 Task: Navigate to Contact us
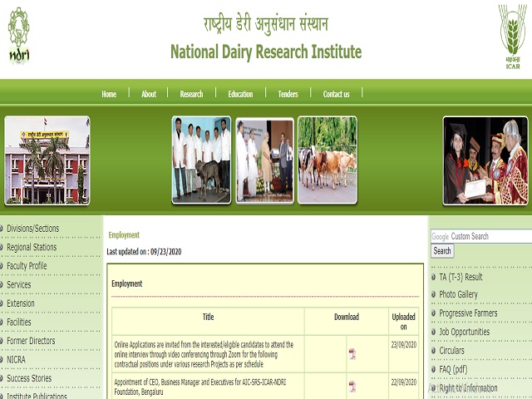336,94
